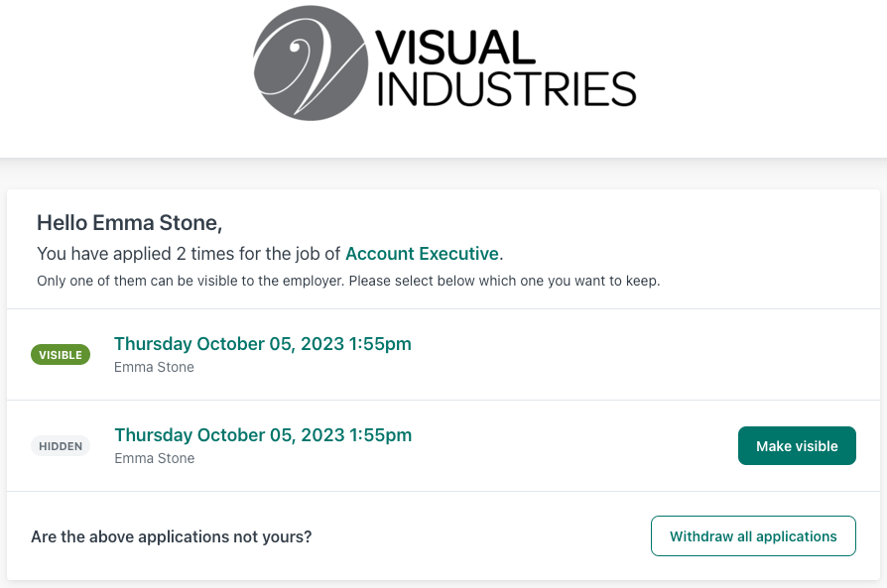The height and width of the screenshot is (588, 887).
Task: Expand the hidden application entry details
Action: [x=262, y=434]
